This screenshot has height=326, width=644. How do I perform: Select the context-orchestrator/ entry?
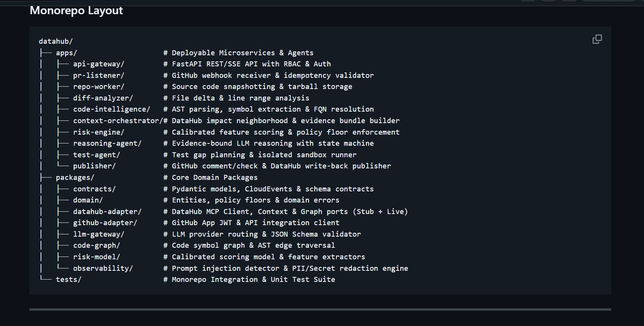[118, 121]
